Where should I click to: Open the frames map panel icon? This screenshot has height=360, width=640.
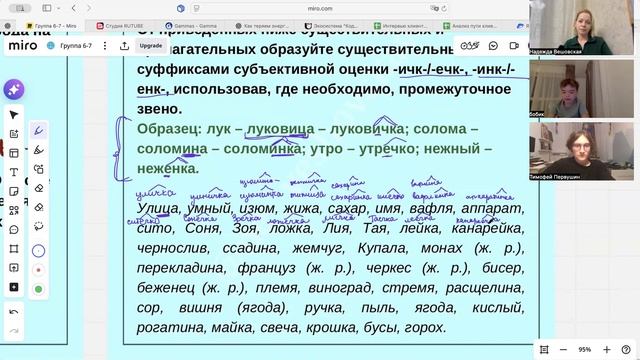point(544,349)
